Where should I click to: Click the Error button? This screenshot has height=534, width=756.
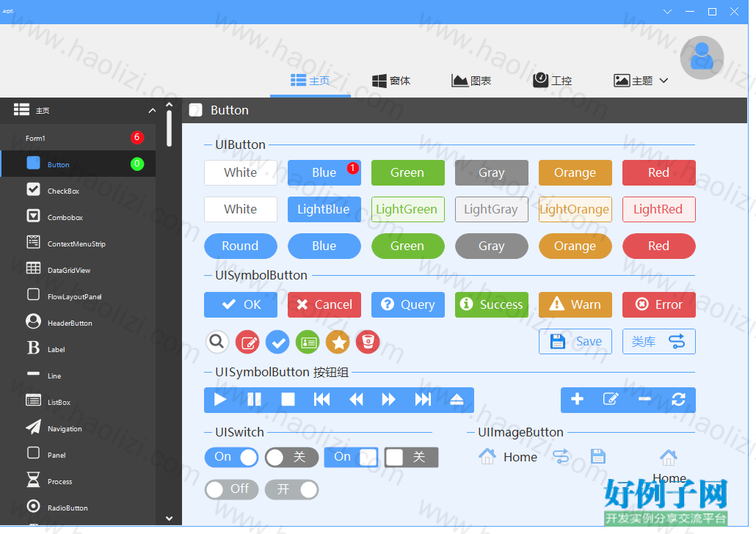659,304
